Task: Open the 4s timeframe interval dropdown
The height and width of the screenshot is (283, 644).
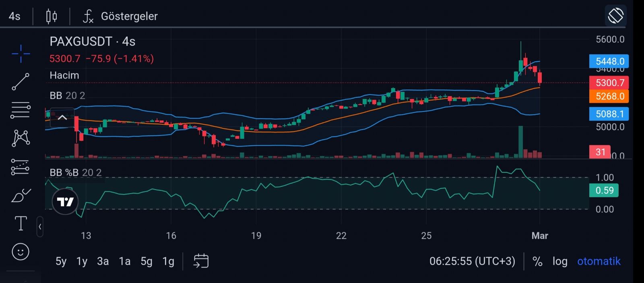Action: pyautogui.click(x=14, y=16)
